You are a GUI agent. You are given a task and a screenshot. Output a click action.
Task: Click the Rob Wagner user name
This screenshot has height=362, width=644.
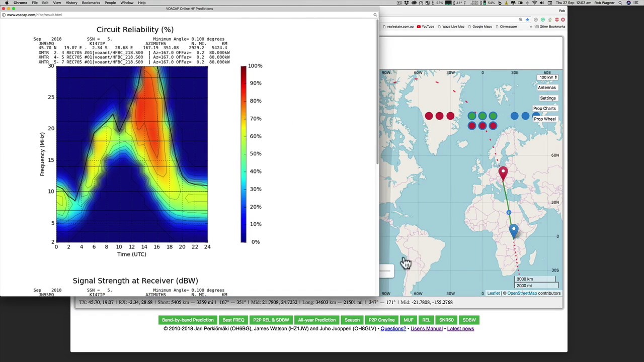tap(605, 3)
